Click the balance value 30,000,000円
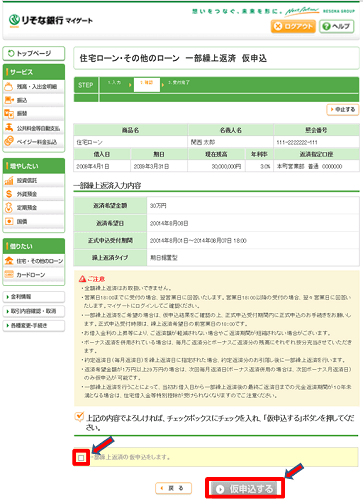This screenshot has height=501, width=363. click(x=226, y=166)
